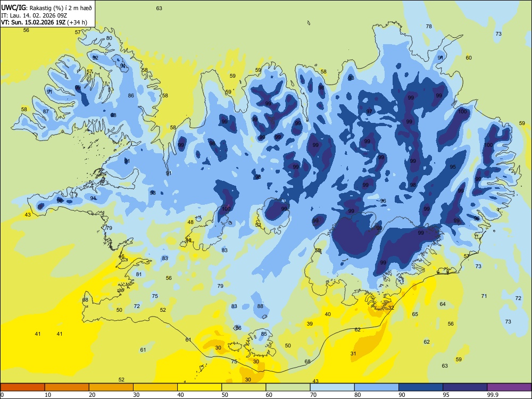This screenshot has width=532, height=399.
Task: Click the legend tick label '90'
Action: click(402, 395)
